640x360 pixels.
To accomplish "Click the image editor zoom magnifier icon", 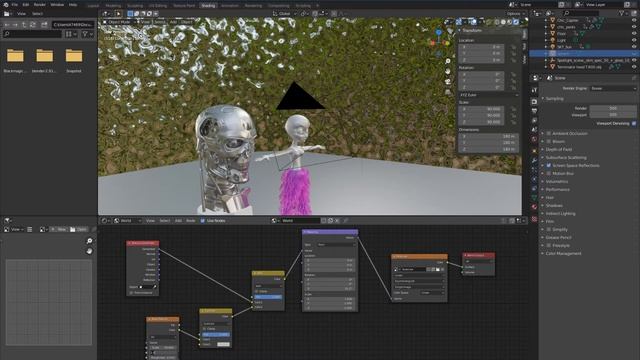I will (89, 241).
